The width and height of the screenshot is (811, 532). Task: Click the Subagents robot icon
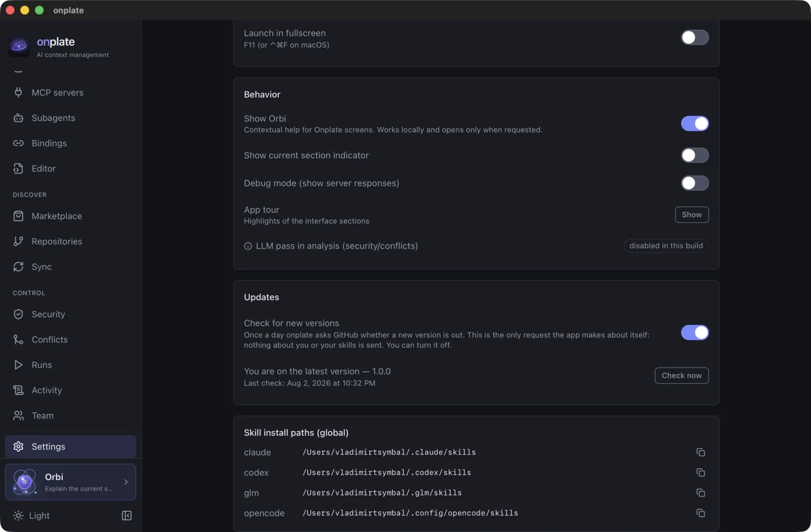click(x=18, y=118)
